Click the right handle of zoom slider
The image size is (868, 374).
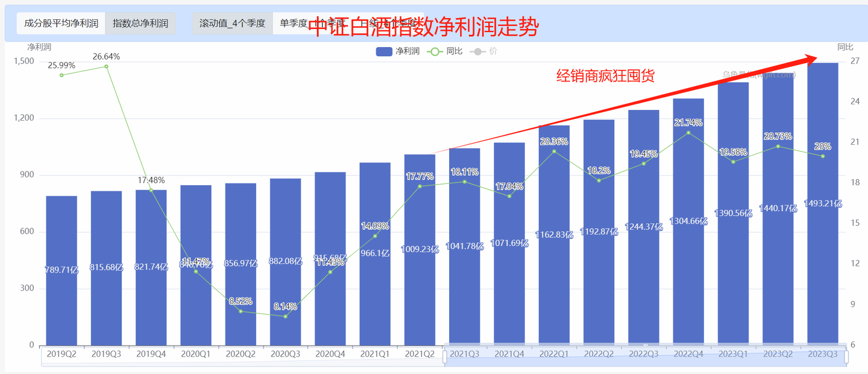(846, 357)
